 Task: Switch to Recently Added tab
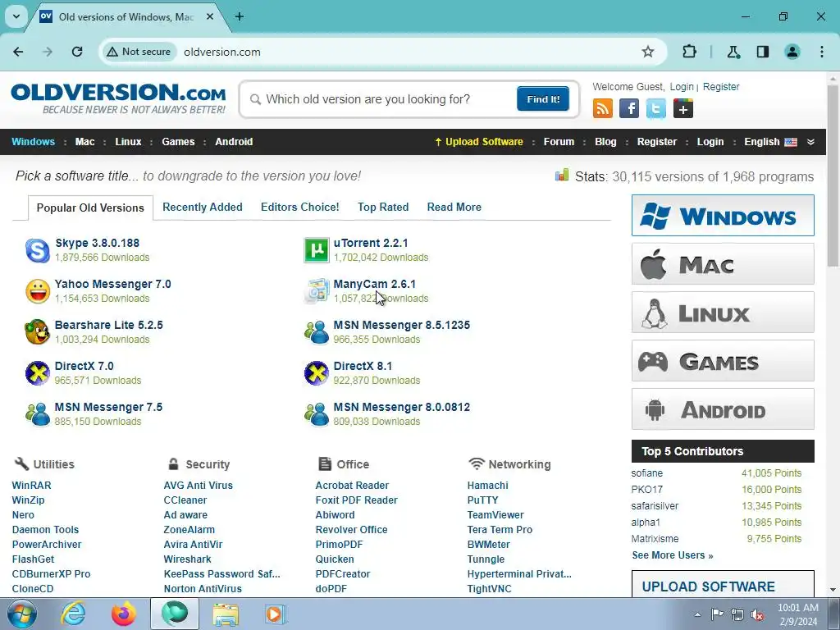(203, 207)
